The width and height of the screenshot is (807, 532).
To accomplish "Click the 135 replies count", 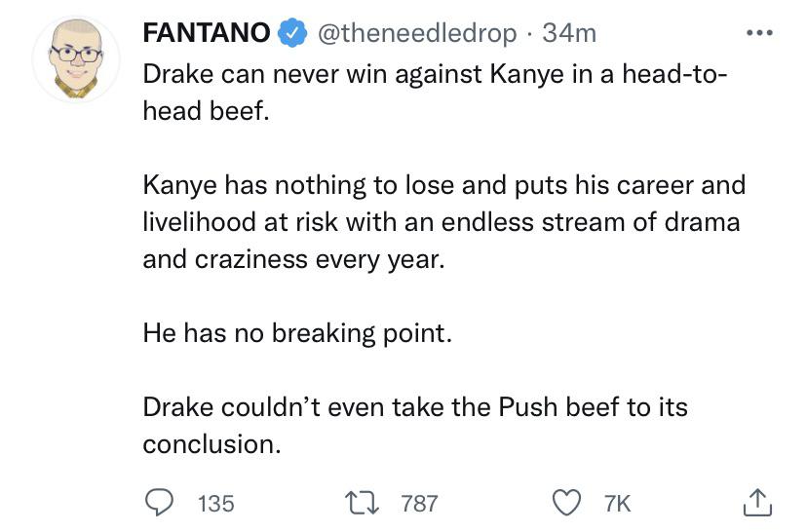I will click(216, 504).
